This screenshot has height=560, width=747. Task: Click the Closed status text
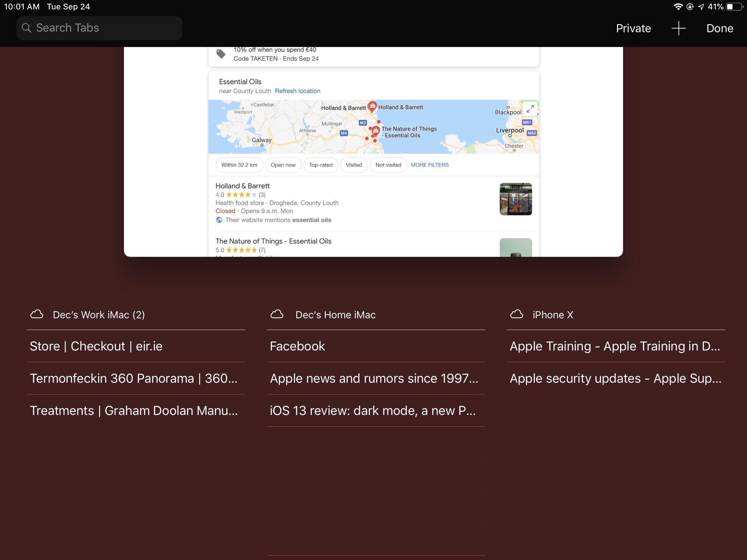tap(225, 211)
